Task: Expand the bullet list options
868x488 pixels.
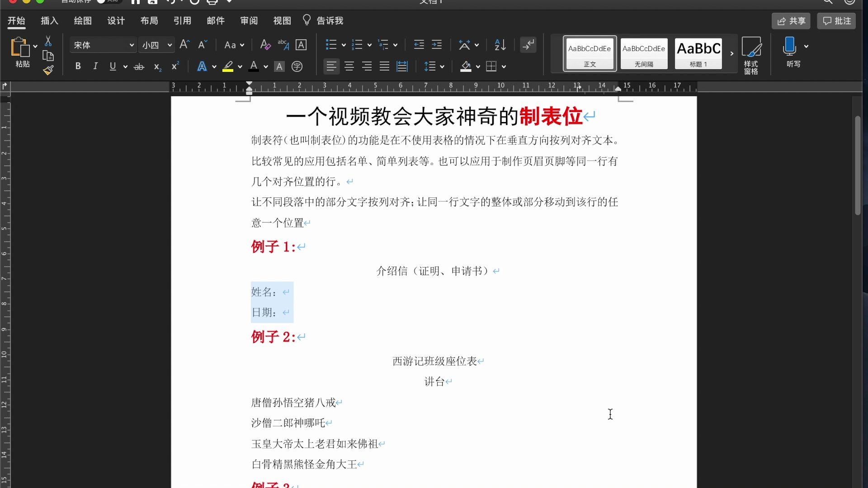Action: 344,45
